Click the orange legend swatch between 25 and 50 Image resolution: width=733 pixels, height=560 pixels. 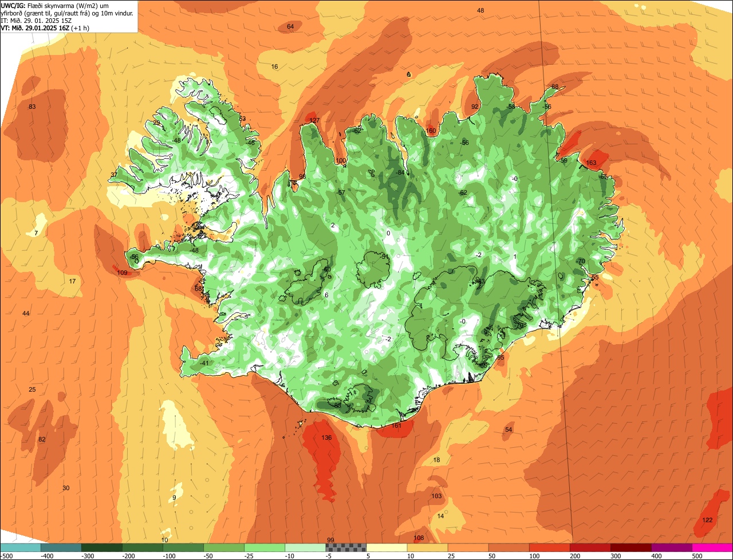(x=468, y=547)
